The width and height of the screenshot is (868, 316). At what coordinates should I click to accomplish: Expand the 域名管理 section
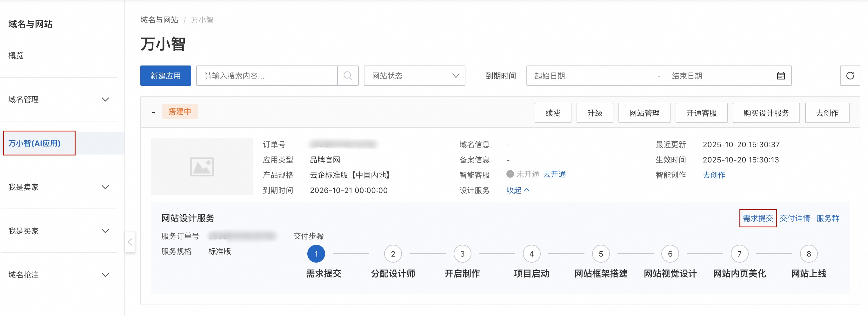point(59,100)
